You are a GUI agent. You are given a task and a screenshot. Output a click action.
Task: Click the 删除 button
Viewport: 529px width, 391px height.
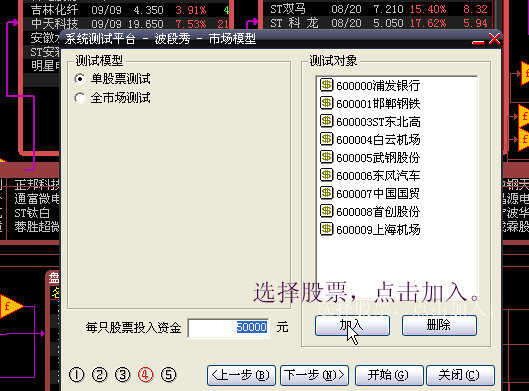pos(439,325)
